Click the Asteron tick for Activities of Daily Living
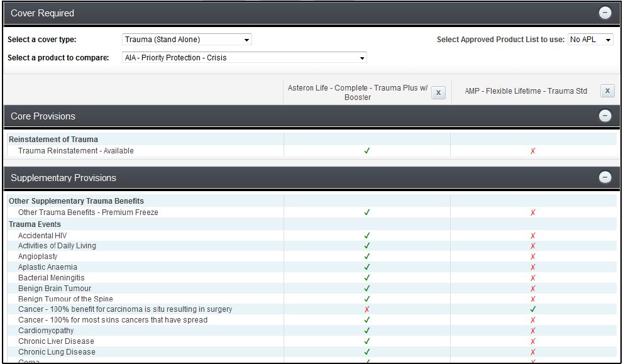Screen dimensions: 623x364 point(367,246)
